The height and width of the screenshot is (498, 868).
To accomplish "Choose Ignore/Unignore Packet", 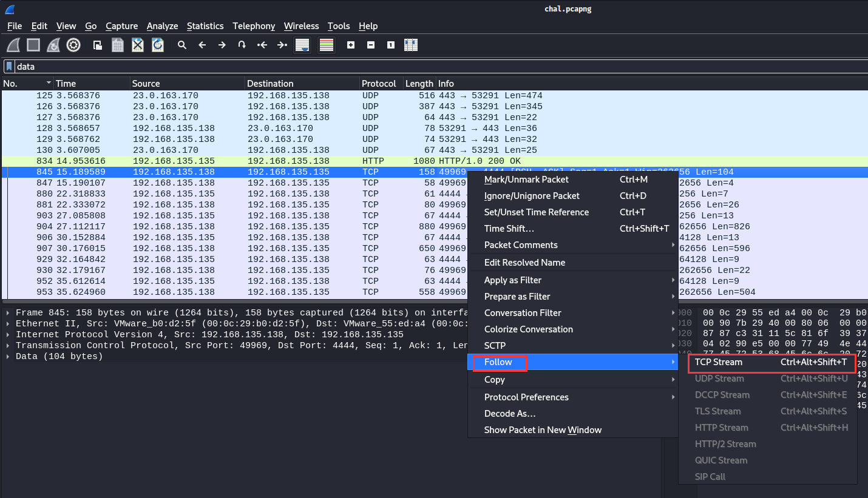I will point(572,196).
